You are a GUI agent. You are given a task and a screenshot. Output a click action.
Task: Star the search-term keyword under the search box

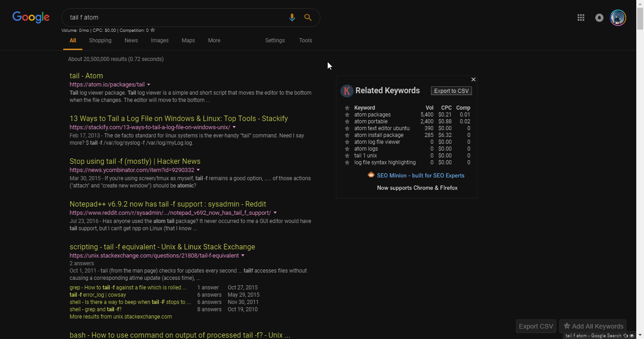tap(153, 30)
